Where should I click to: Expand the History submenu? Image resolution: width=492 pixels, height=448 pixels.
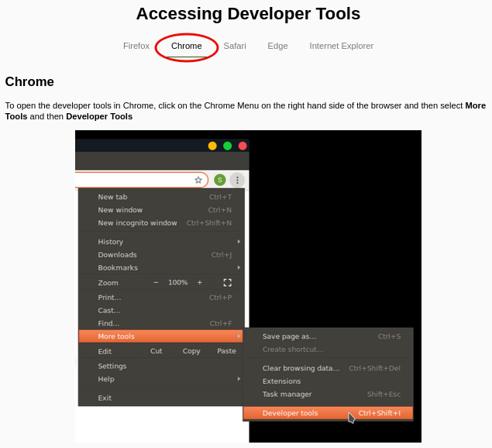click(162, 242)
